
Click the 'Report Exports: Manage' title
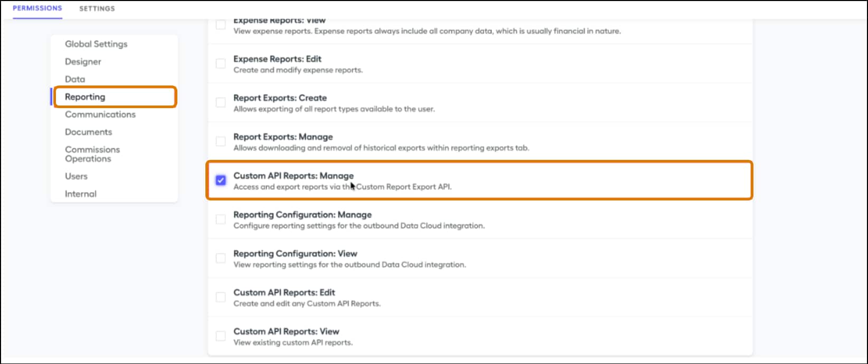(283, 137)
